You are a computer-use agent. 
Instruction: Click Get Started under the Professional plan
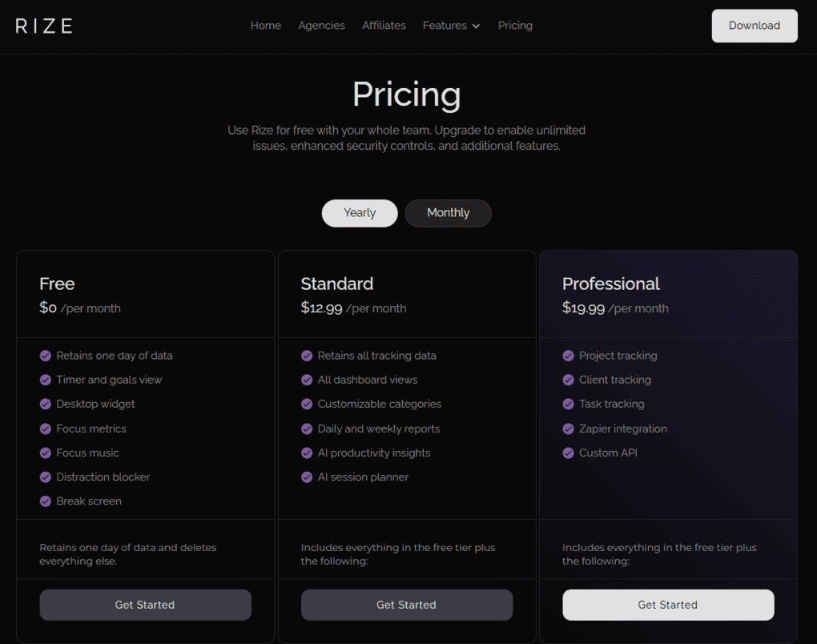pos(668,605)
